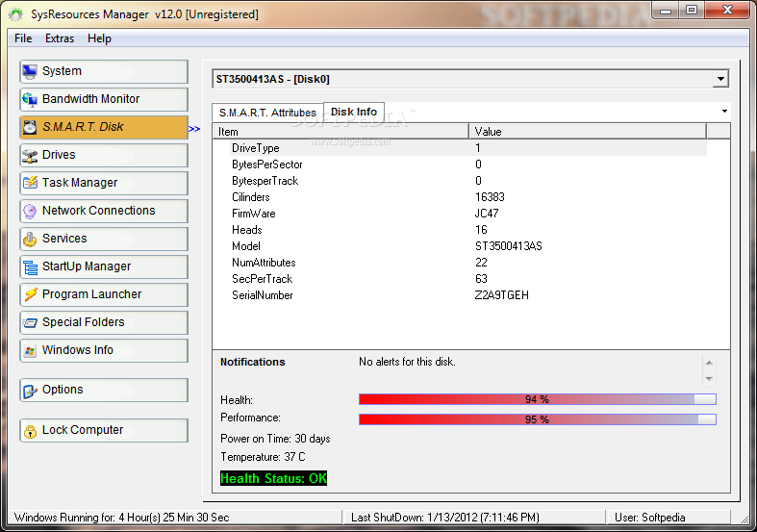This screenshot has width=757, height=532.
Task: Click the StartUp Manager icon
Action: [30, 267]
